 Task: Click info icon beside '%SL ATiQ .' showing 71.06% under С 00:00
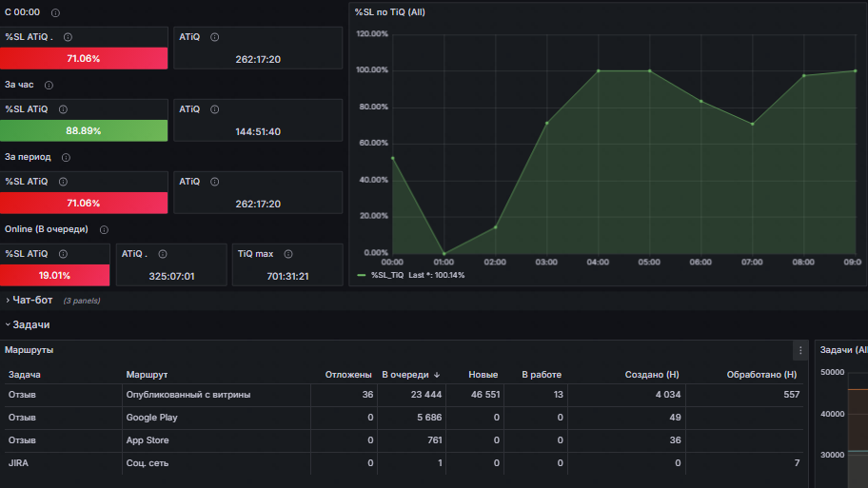(x=68, y=37)
